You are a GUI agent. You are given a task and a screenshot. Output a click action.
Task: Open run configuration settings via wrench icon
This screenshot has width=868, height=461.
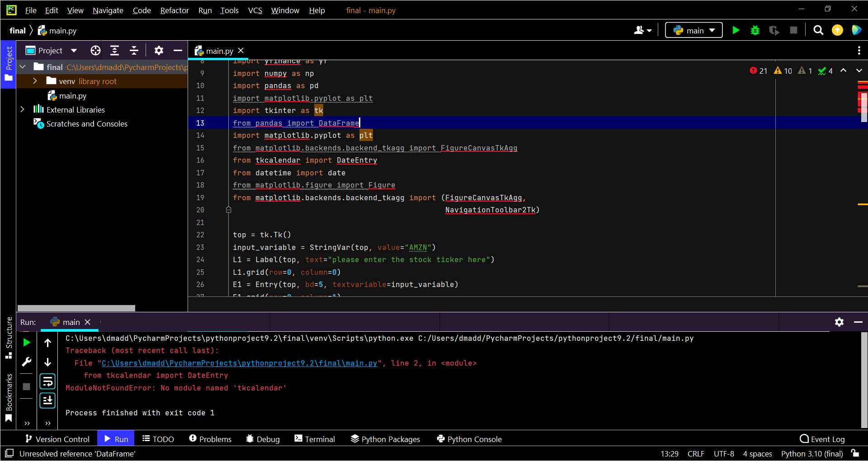(x=26, y=362)
